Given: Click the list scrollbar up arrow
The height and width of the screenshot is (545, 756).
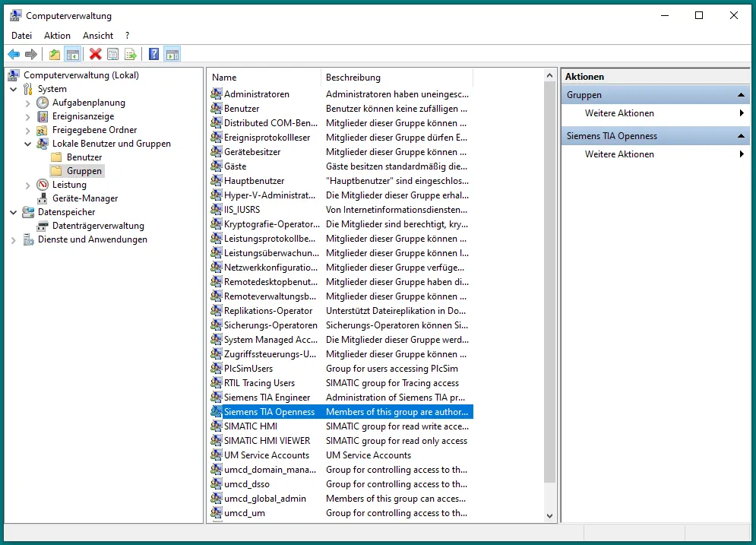Looking at the screenshot, I should tap(549, 75).
